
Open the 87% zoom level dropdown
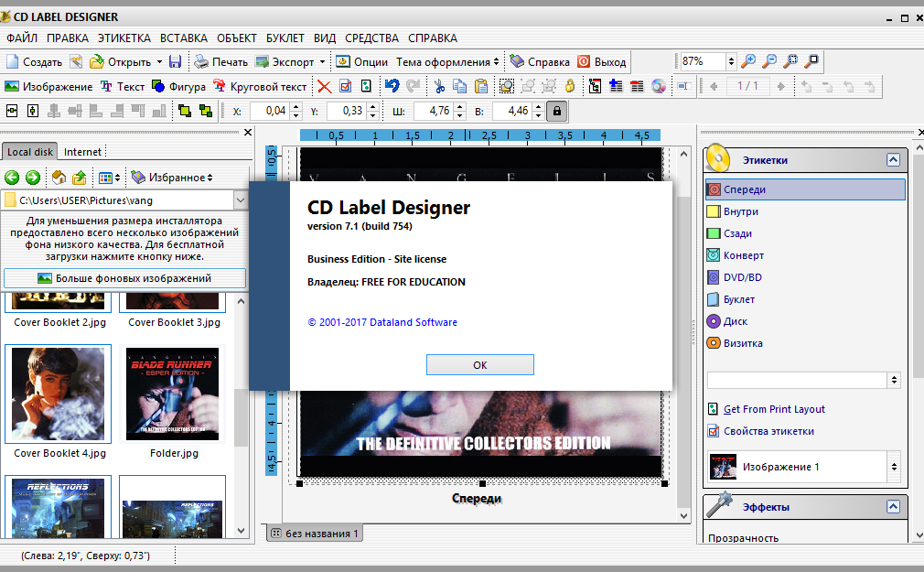click(731, 61)
